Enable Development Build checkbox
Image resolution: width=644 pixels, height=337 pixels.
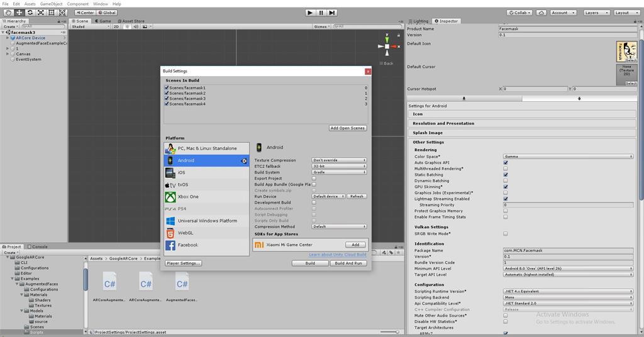[x=314, y=202]
